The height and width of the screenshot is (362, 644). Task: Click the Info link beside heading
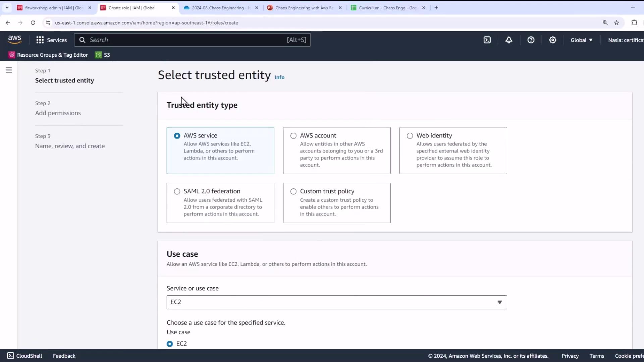point(279,77)
